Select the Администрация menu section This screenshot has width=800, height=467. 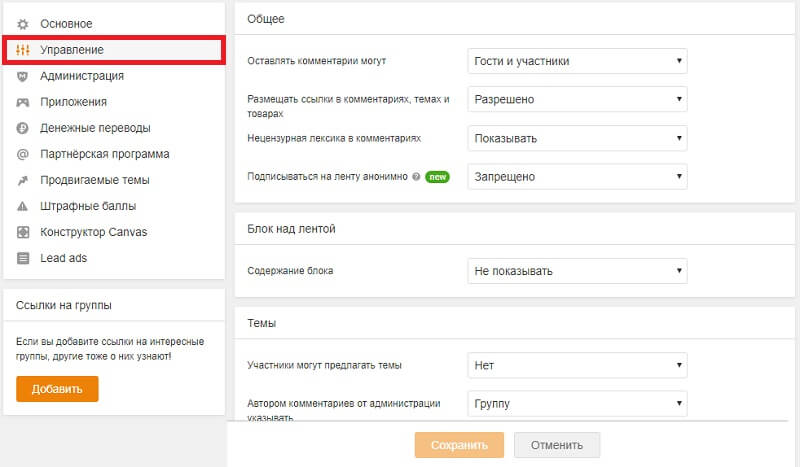point(82,75)
